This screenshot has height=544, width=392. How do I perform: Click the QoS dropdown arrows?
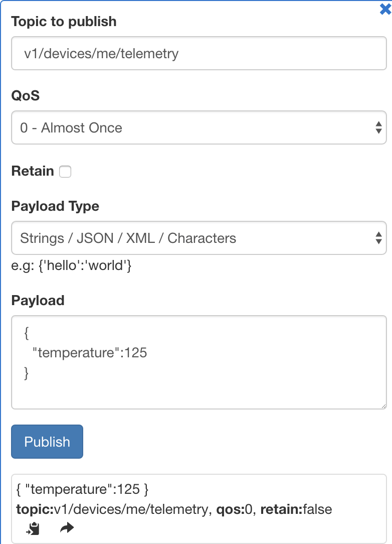point(378,128)
